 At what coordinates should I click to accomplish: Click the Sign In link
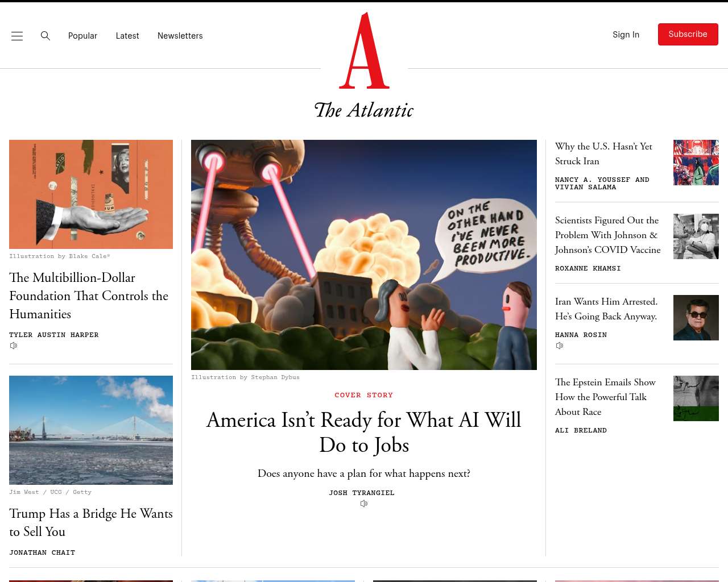pyautogui.click(x=626, y=35)
